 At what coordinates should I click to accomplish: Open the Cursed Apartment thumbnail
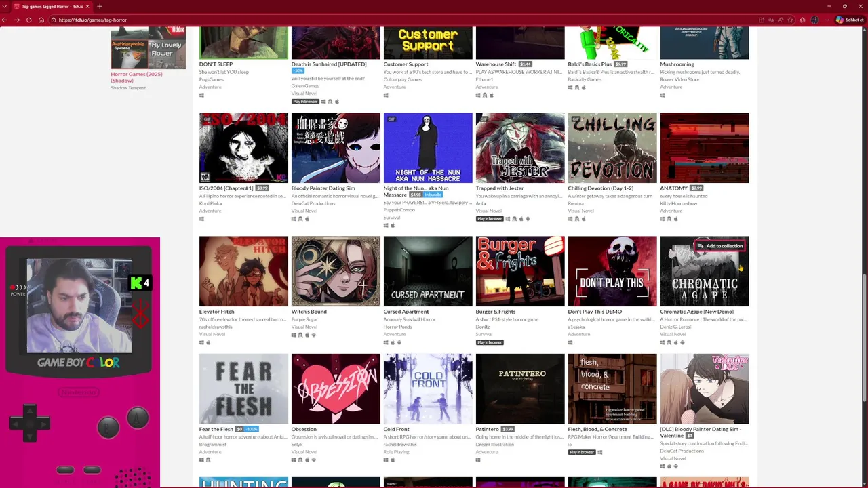coord(428,271)
